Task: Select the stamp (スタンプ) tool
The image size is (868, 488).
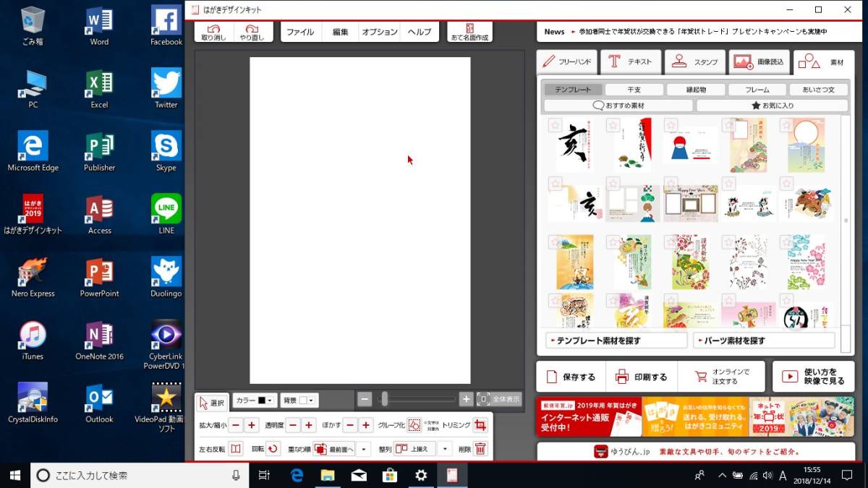Action: tap(695, 62)
